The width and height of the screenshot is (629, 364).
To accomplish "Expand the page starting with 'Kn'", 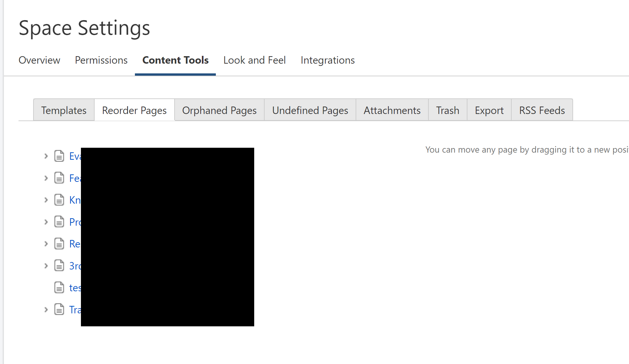I will [x=46, y=200].
